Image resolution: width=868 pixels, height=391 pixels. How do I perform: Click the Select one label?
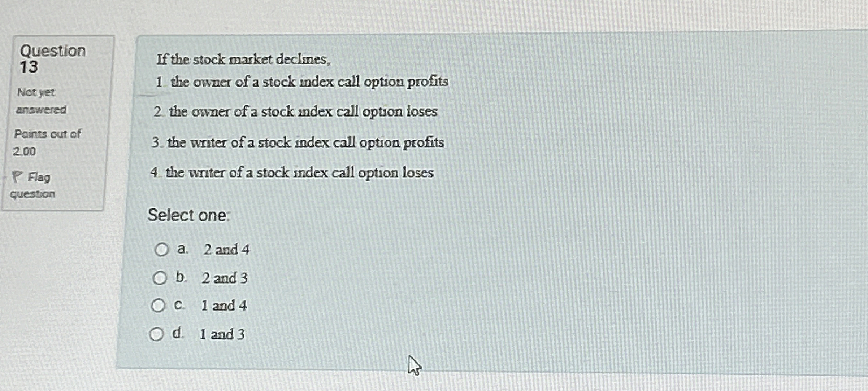click(190, 215)
